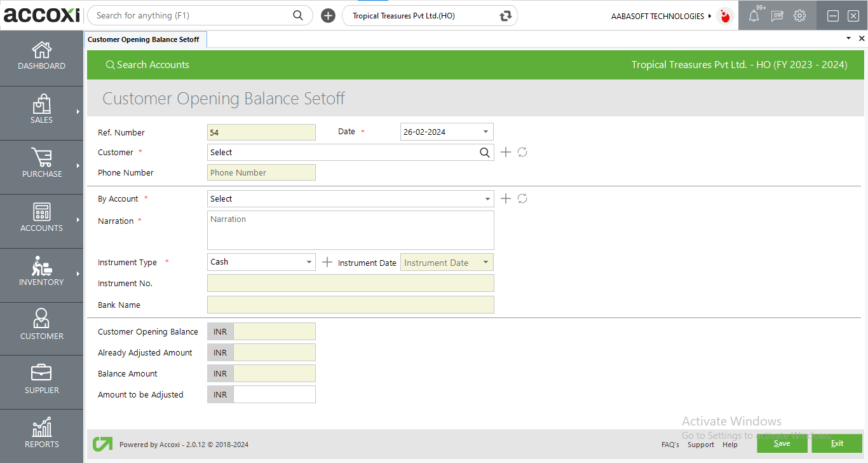The image size is (868, 463).
Task: Select the Sales module icon
Action: pyautogui.click(x=41, y=111)
